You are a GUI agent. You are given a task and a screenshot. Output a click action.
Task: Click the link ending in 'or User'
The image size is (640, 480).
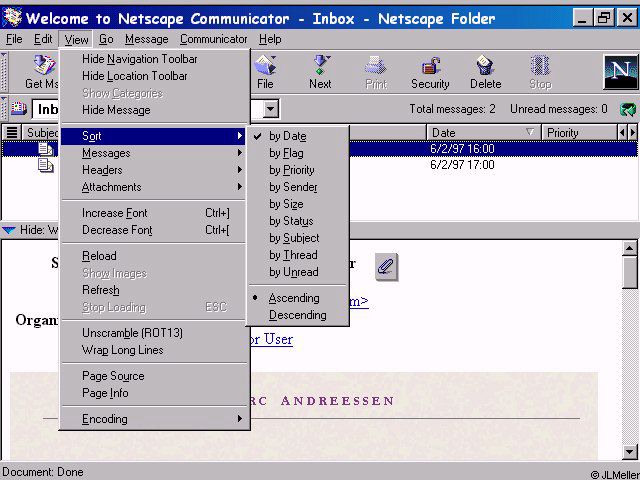271,339
